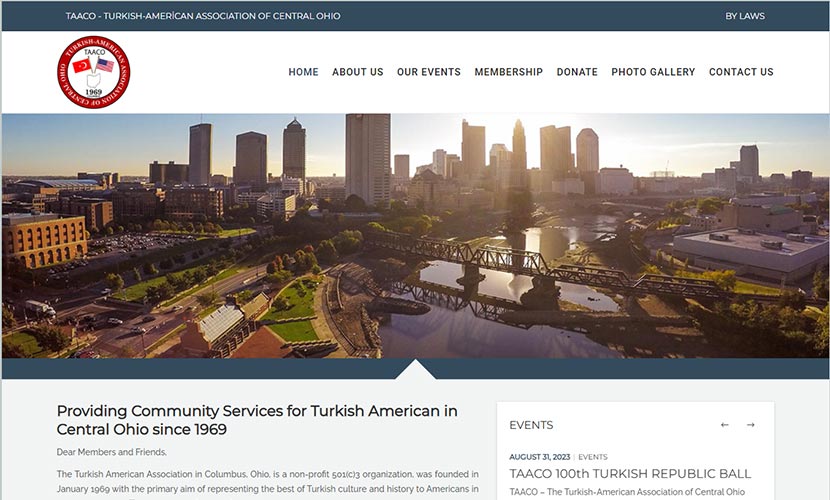The height and width of the screenshot is (500, 830).
Task: Open the HOME menu item
Action: 303,72
